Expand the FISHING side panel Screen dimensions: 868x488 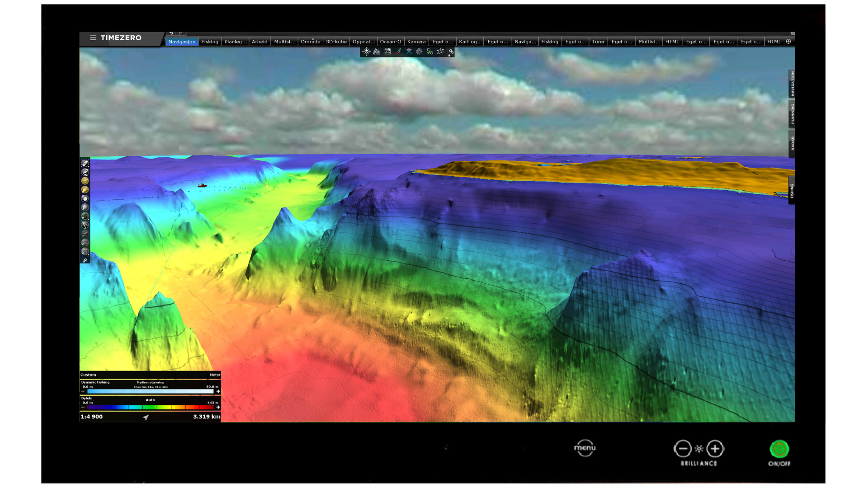(792, 190)
